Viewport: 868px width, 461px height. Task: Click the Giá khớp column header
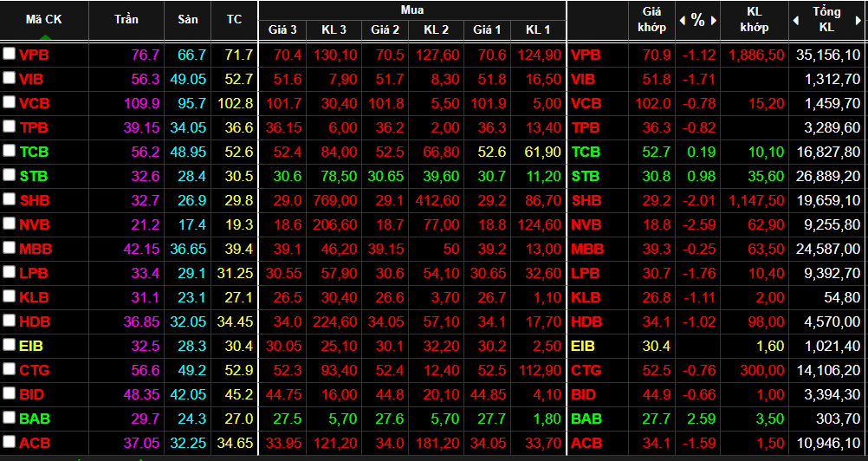652,20
